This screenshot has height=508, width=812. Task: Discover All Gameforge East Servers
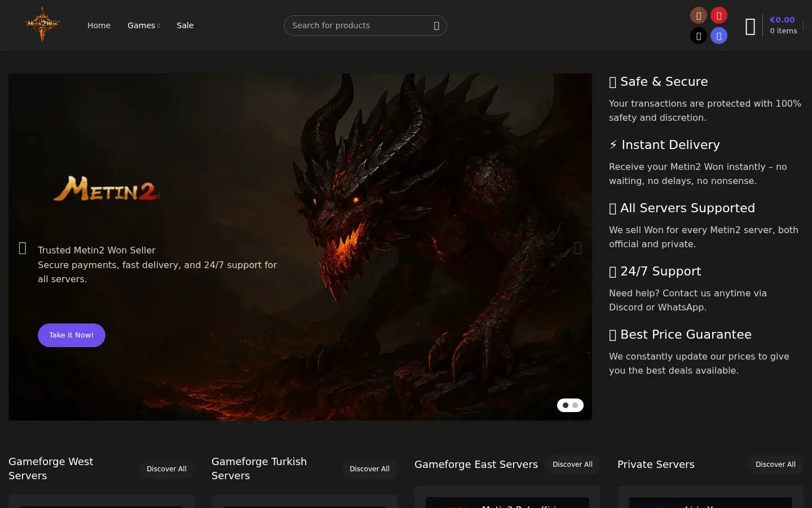pos(572,465)
